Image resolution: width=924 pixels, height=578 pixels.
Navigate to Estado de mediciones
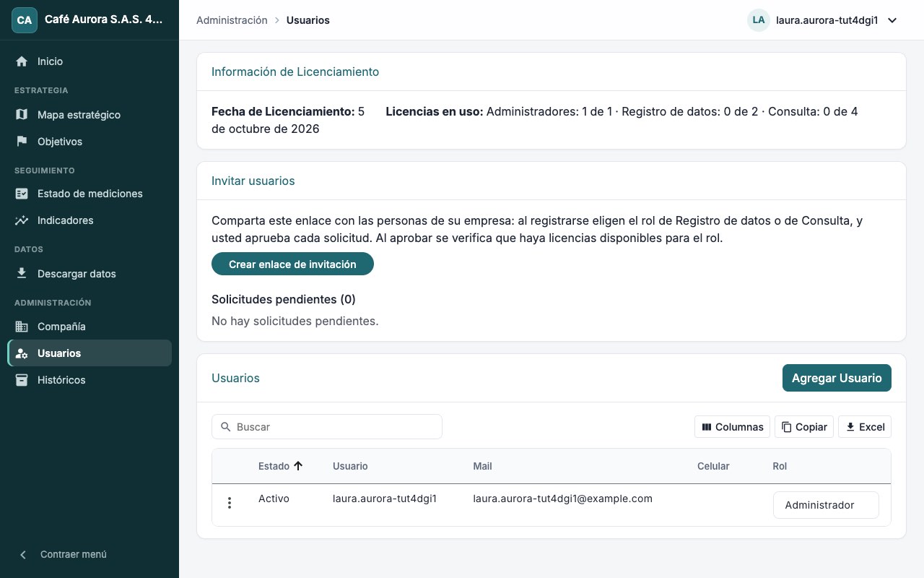[x=90, y=194]
